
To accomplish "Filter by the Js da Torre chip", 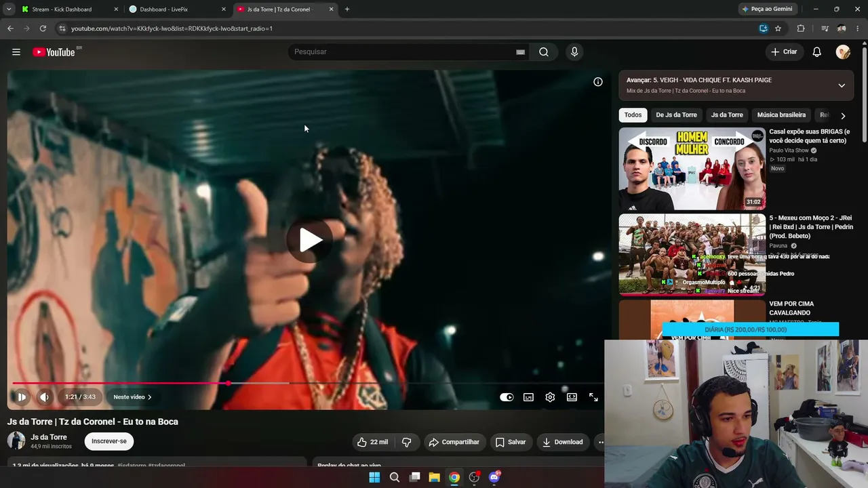I will pyautogui.click(x=727, y=115).
